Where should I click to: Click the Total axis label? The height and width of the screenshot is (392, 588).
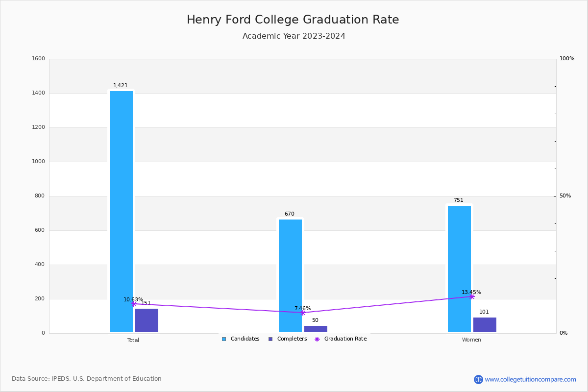(133, 340)
